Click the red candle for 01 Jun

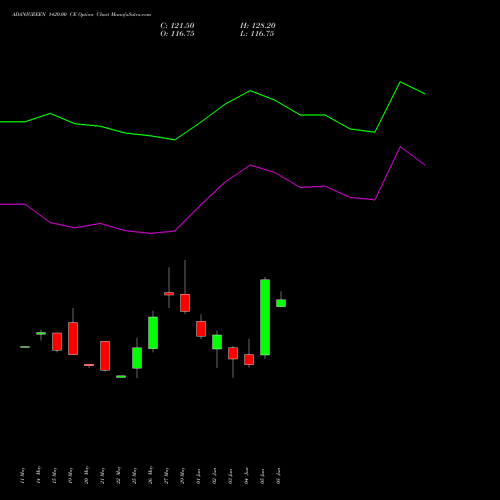point(201,329)
